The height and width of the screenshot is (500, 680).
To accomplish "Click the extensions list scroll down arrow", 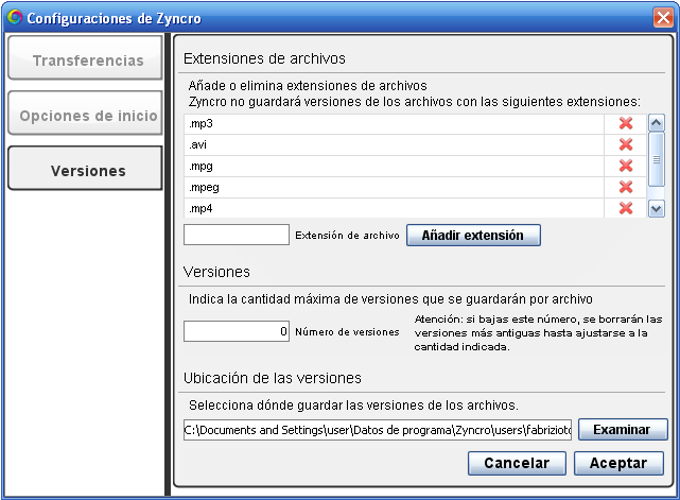I will 656,209.
